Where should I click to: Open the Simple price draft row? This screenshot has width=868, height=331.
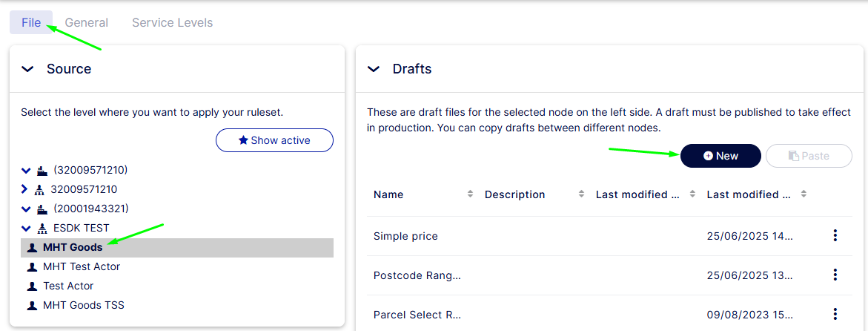point(405,236)
